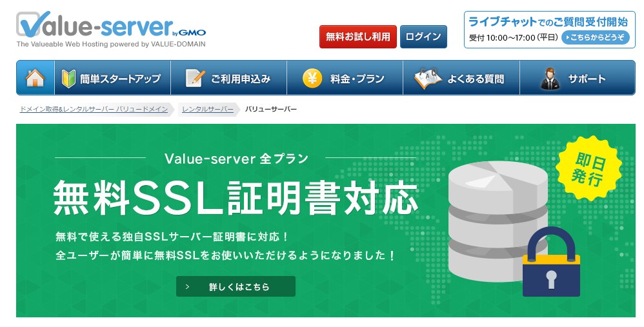Click the padlock graphic in banner

(551, 262)
